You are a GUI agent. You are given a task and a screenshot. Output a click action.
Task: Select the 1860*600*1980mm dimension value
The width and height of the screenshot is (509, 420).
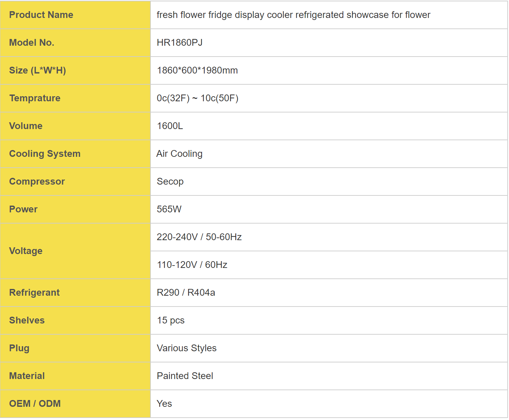[197, 70]
